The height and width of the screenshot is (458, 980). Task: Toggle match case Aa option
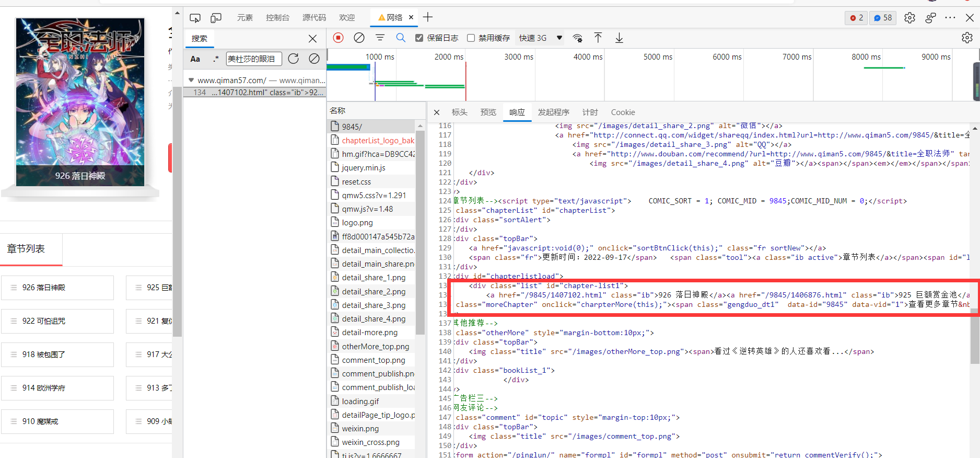[195, 59]
